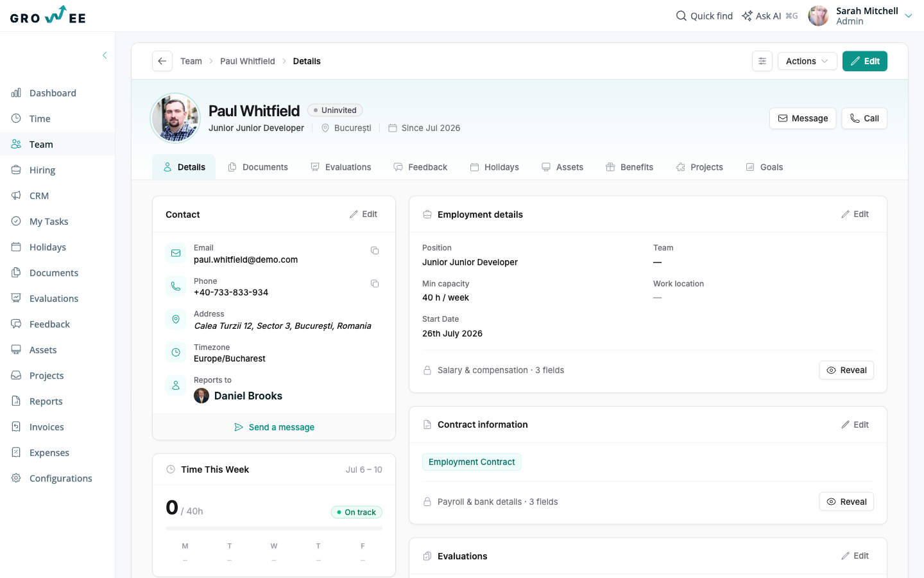Click the paul.whitfield@demo.com email text
This screenshot has width=924, height=578.
click(246, 260)
